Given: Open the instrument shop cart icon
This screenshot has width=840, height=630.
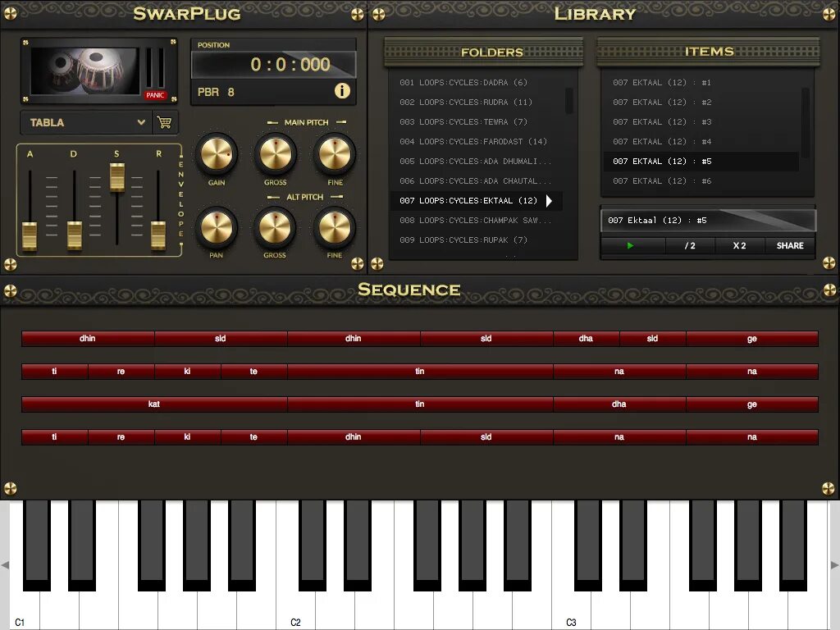Looking at the screenshot, I should click(x=164, y=123).
